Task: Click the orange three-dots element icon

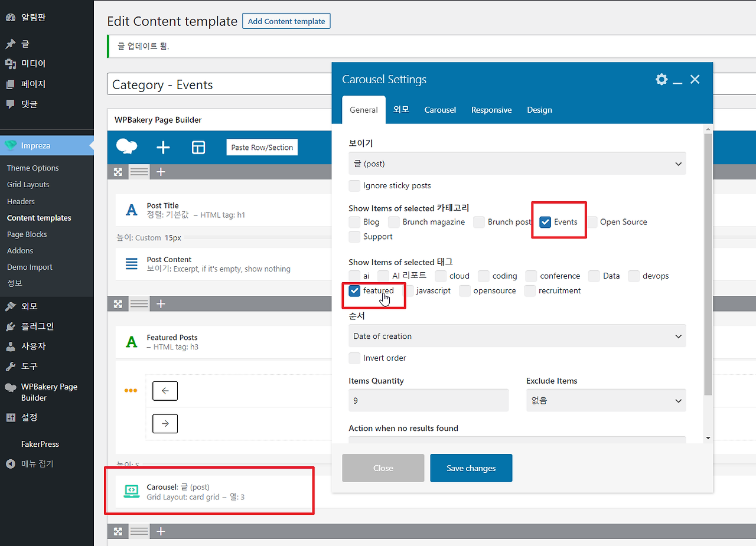Action: click(131, 391)
